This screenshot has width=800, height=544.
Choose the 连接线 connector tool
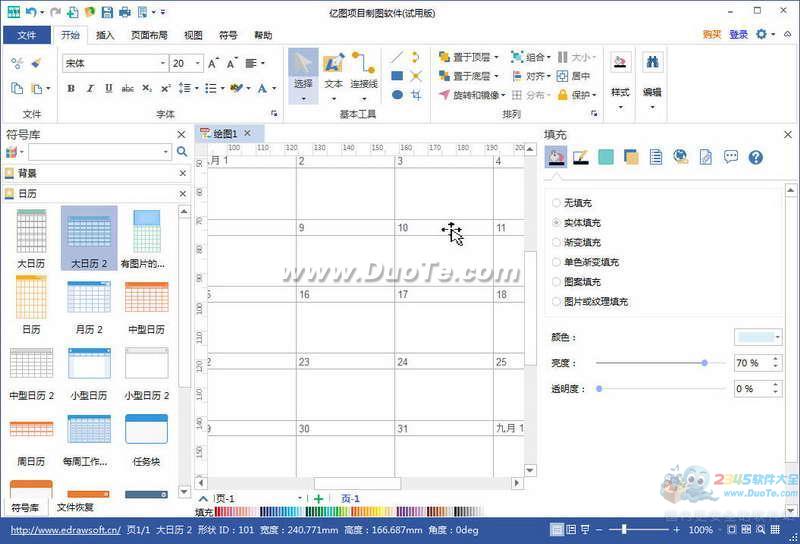tap(364, 72)
